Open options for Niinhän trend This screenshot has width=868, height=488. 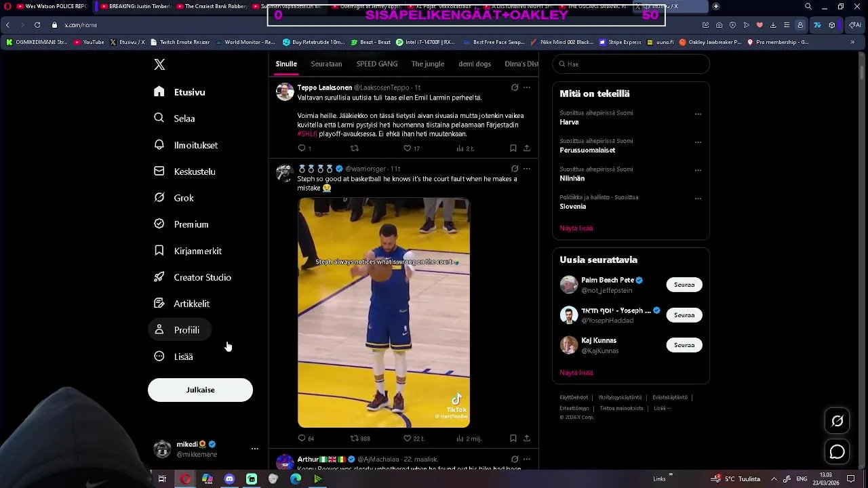coord(698,170)
